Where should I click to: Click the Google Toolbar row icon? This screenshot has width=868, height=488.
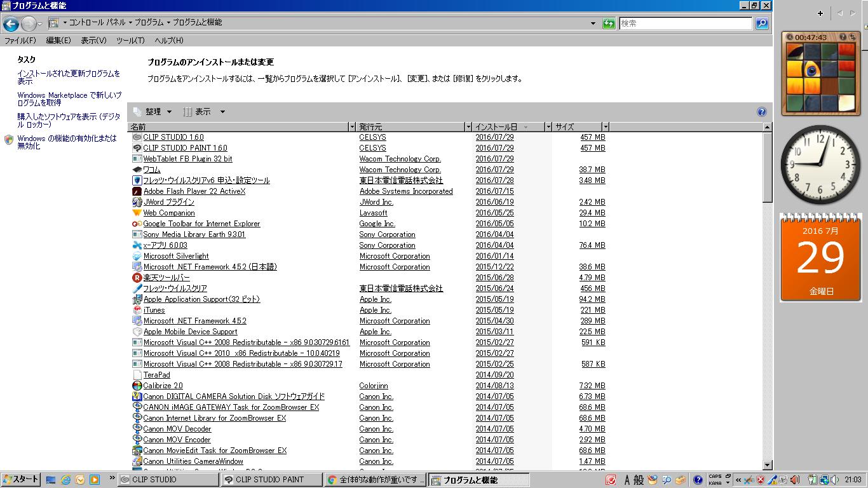tap(137, 224)
